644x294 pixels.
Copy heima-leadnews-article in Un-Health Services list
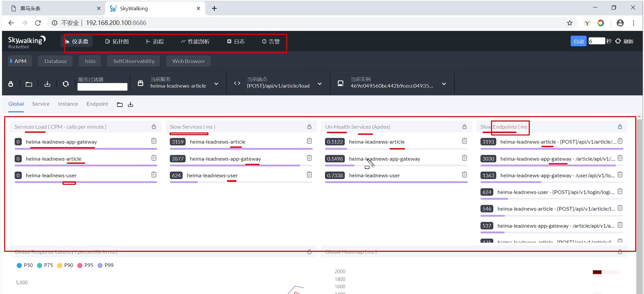464,141
